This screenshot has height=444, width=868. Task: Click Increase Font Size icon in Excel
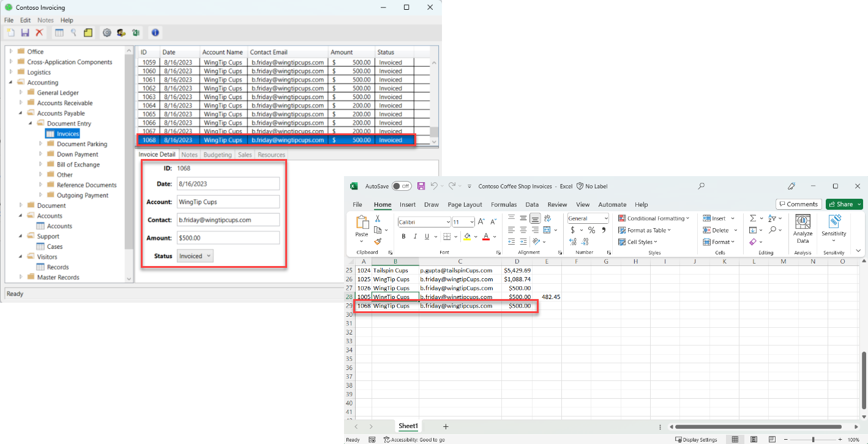point(481,221)
